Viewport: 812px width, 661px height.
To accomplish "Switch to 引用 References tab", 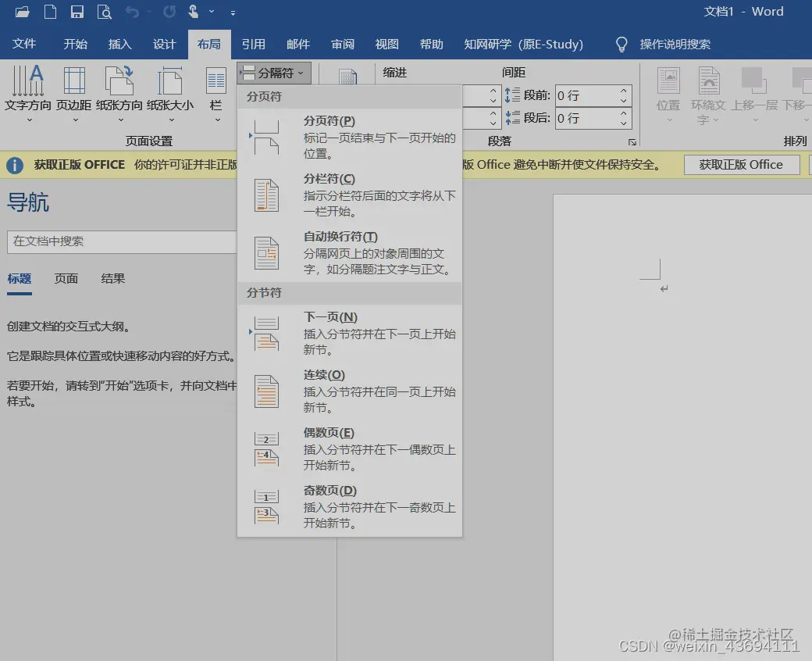I will coord(253,44).
